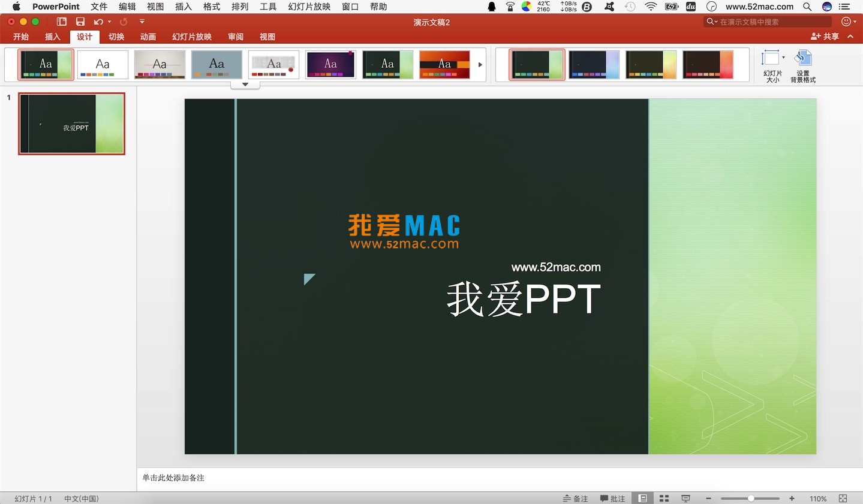Click the save icon in title bar

[x=80, y=22]
